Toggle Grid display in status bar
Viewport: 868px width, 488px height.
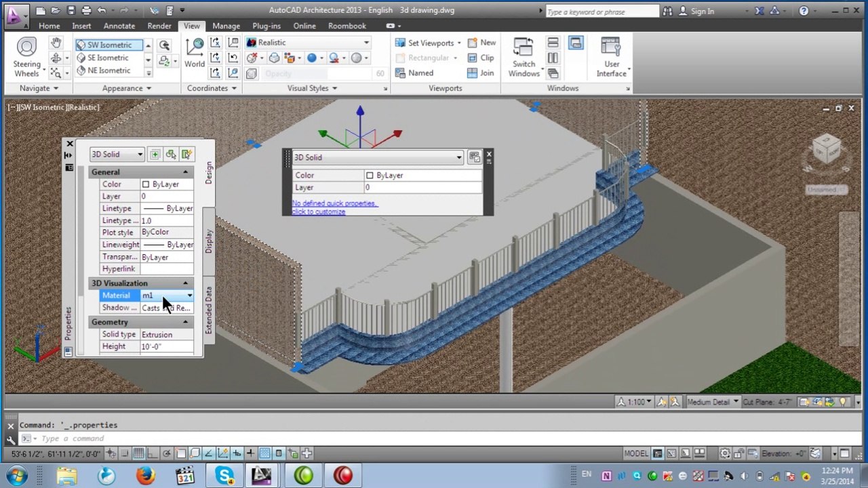pos(138,453)
